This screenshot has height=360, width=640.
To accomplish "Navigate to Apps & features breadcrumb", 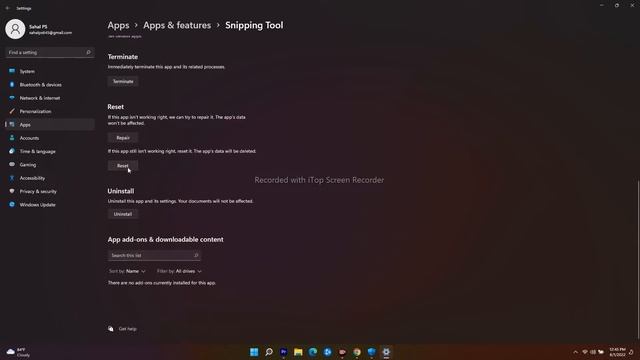I will point(177,25).
